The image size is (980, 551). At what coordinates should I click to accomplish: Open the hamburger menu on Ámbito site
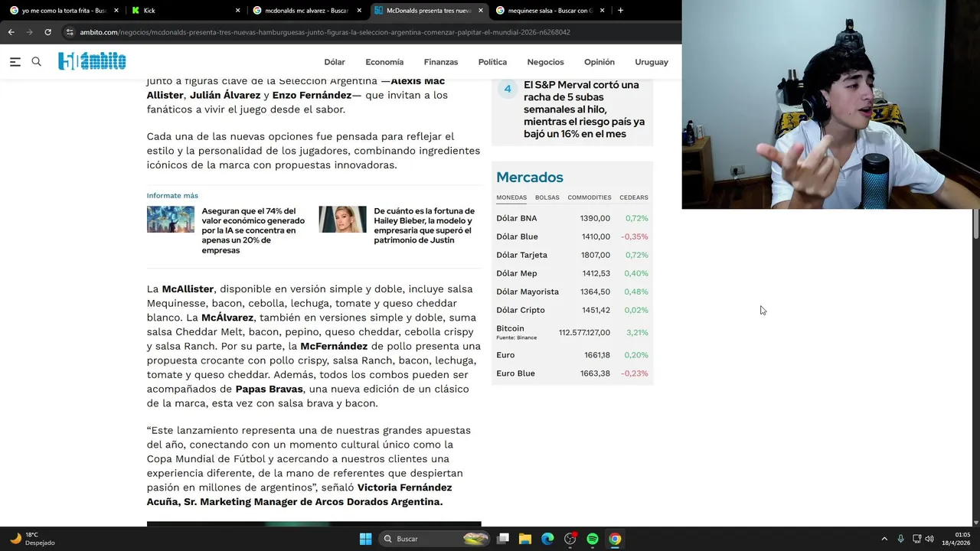(x=15, y=62)
